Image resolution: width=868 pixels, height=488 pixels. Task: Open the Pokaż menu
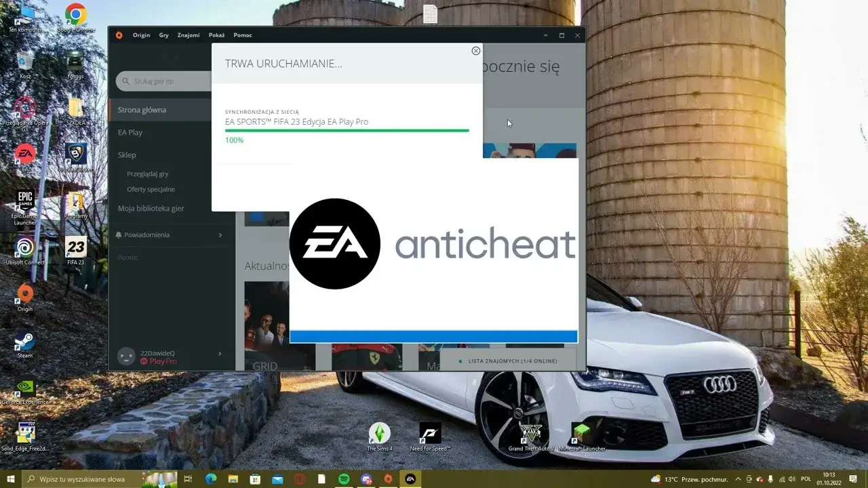click(216, 35)
